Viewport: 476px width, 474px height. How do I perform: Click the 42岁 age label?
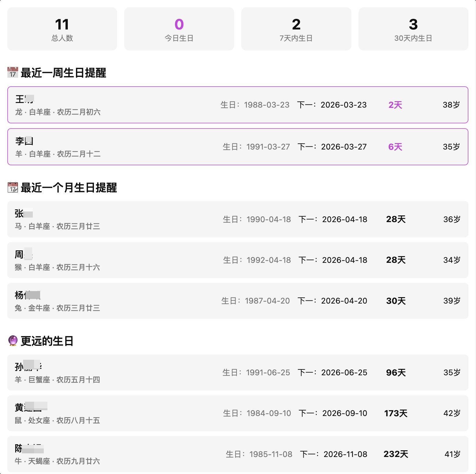click(x=452, y=413)
